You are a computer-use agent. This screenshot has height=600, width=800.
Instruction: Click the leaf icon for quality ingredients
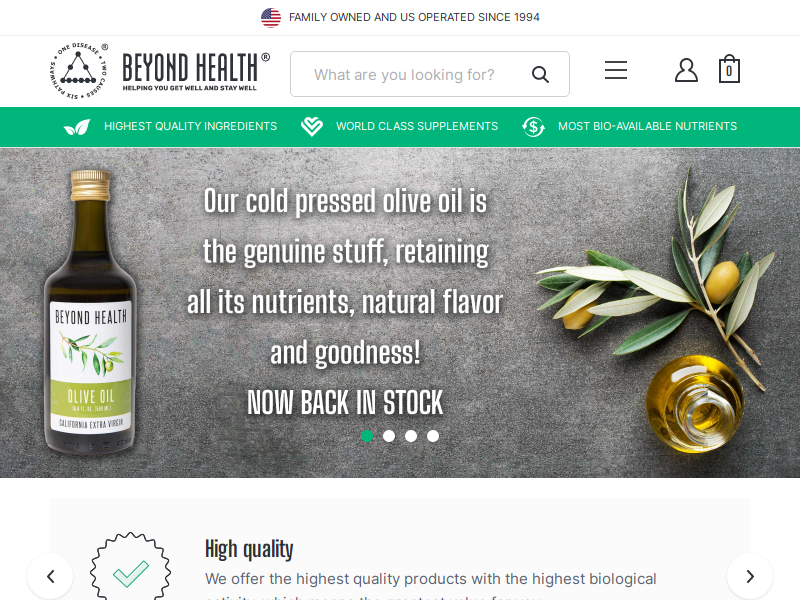77,127
